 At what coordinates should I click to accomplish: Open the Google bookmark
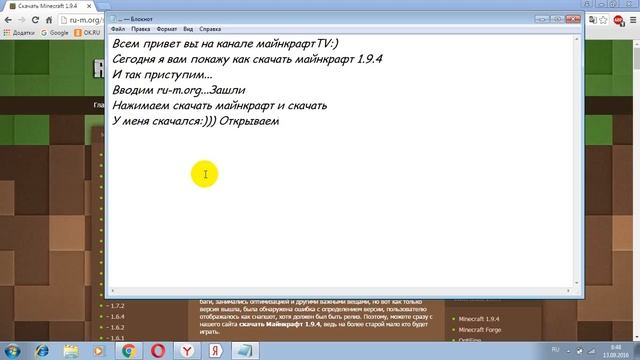pos(55,33)
